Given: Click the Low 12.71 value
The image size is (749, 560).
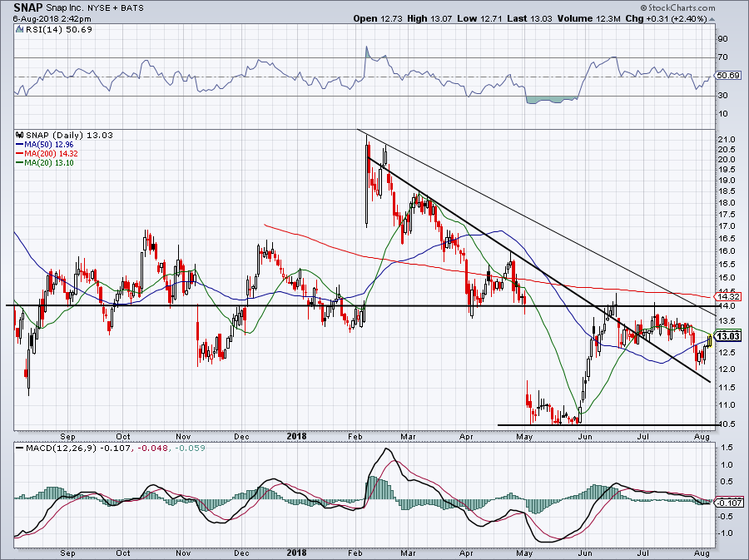Looking at the screenshot, I should (479, 18).
